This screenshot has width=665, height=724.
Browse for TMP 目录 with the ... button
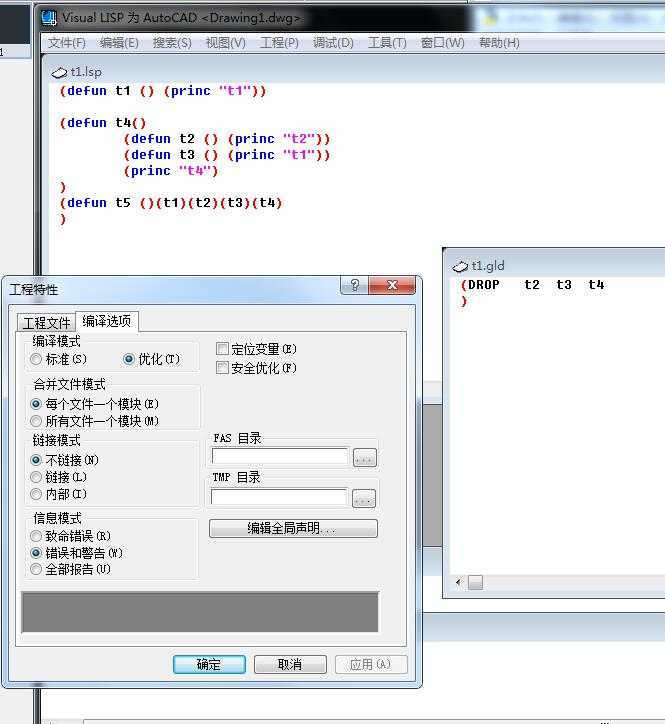point(364,499)
